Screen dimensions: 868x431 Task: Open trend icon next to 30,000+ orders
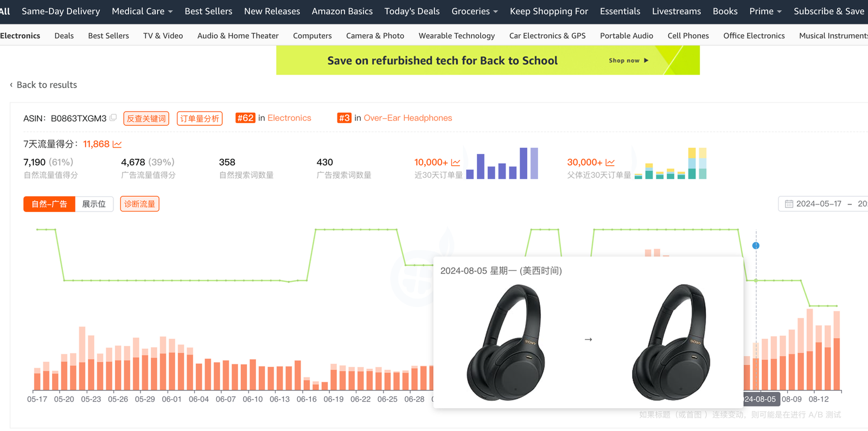(x=610, y=163)
